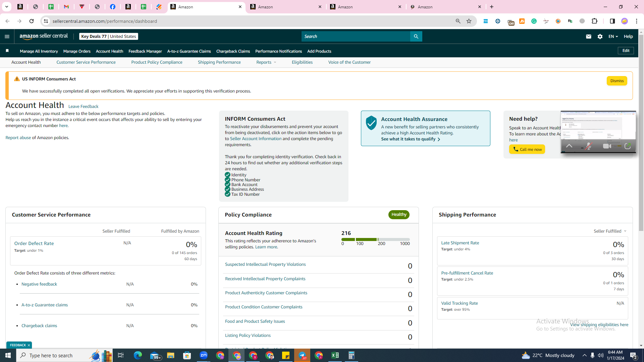This screenshot has width=644, height=362.
Task: Open the Windows Start menu
Action: [8, 355]
